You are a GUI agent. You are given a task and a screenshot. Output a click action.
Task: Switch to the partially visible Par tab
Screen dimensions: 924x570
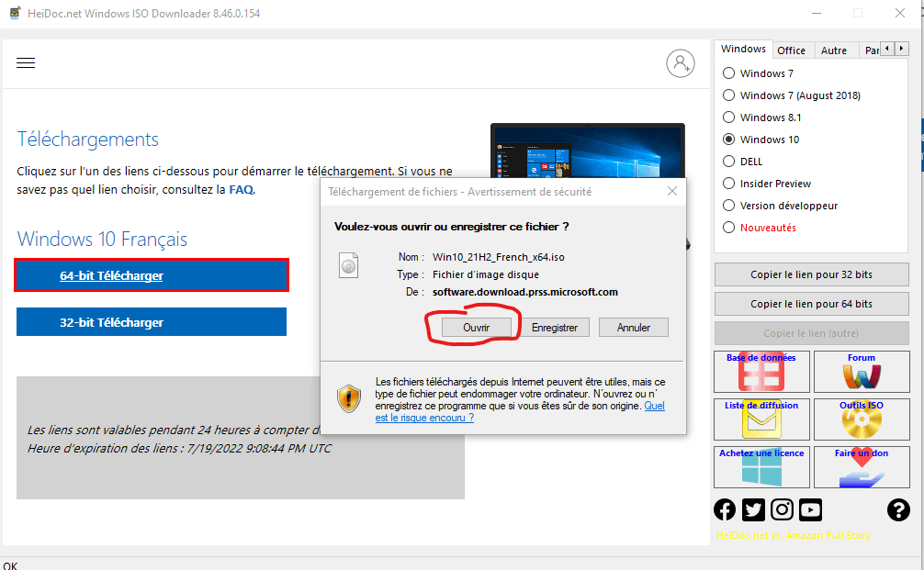(871, 50)
